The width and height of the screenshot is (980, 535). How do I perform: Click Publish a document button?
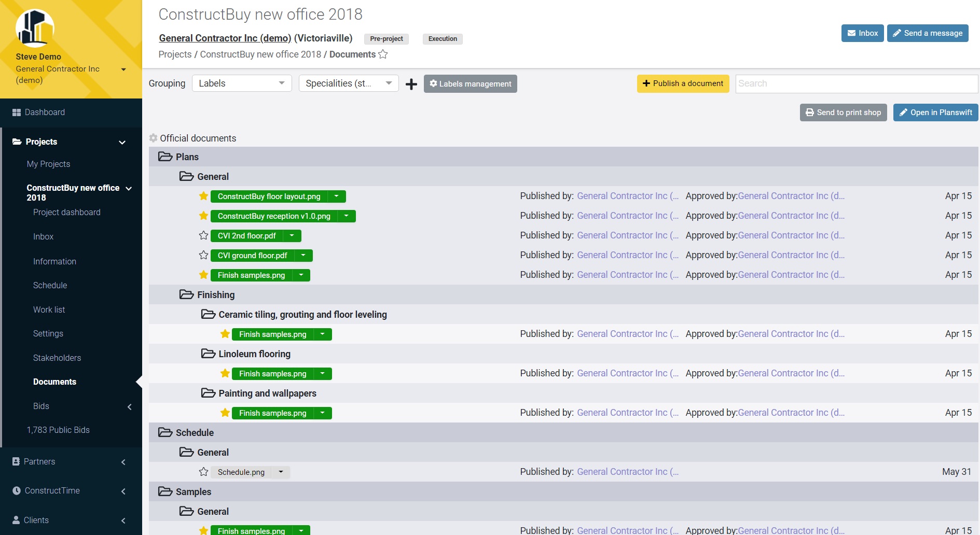683,83
